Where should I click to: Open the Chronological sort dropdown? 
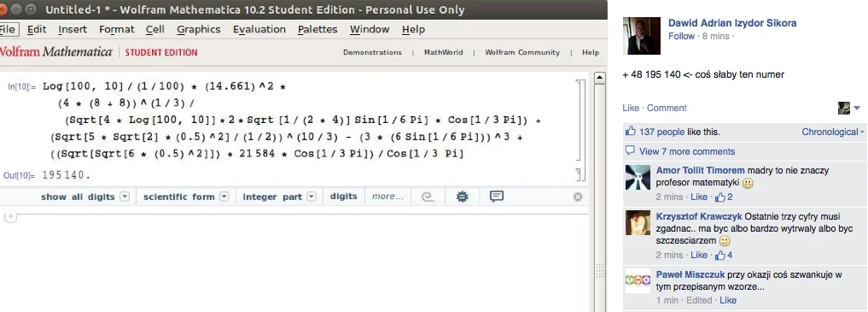coord(832,132)
